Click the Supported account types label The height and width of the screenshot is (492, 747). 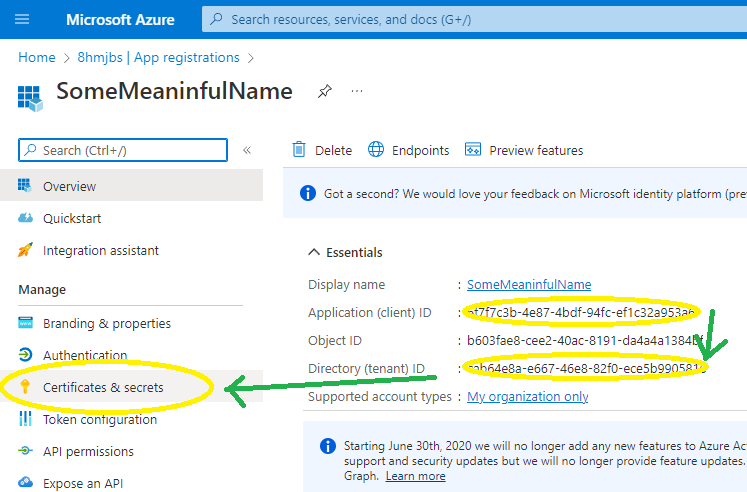point(380,396)
